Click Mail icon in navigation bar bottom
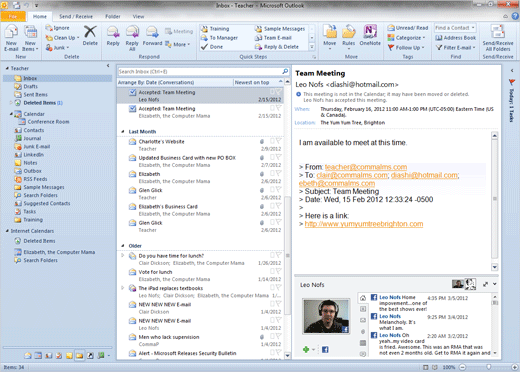The width and height of the screenshot is (520, 372). pos(28,356)
